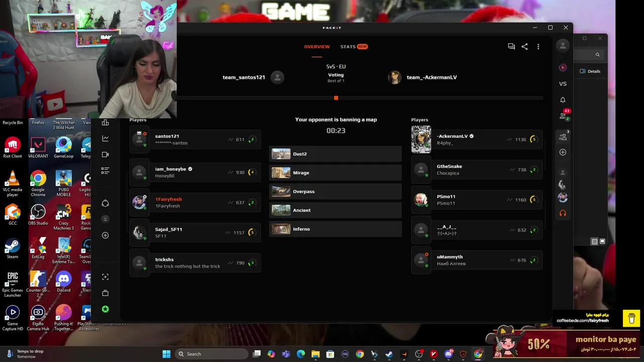The height and width of the screenshot is (362, 644).
Task: Open Epic Games Launcher desktop shortcut
Action: (x=13, y=285)
